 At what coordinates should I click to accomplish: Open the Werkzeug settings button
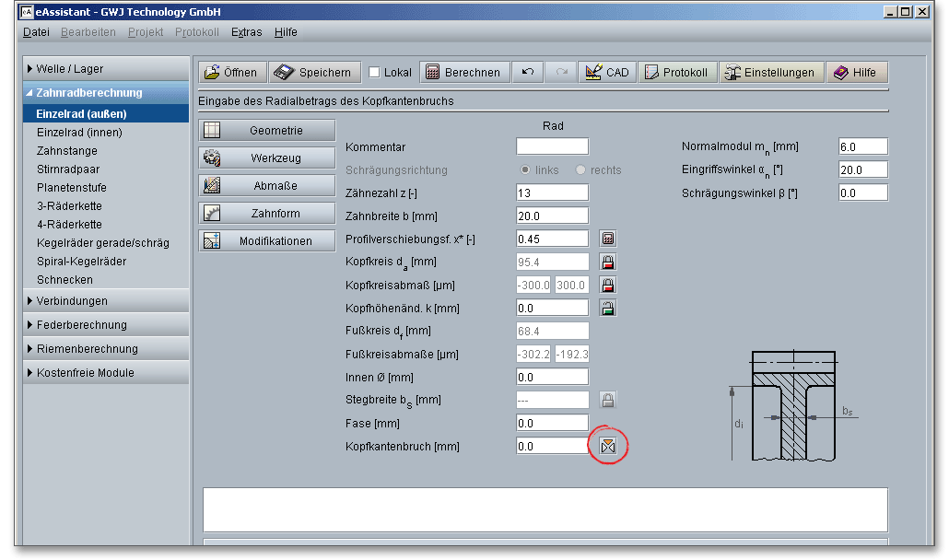pos(266,158)
